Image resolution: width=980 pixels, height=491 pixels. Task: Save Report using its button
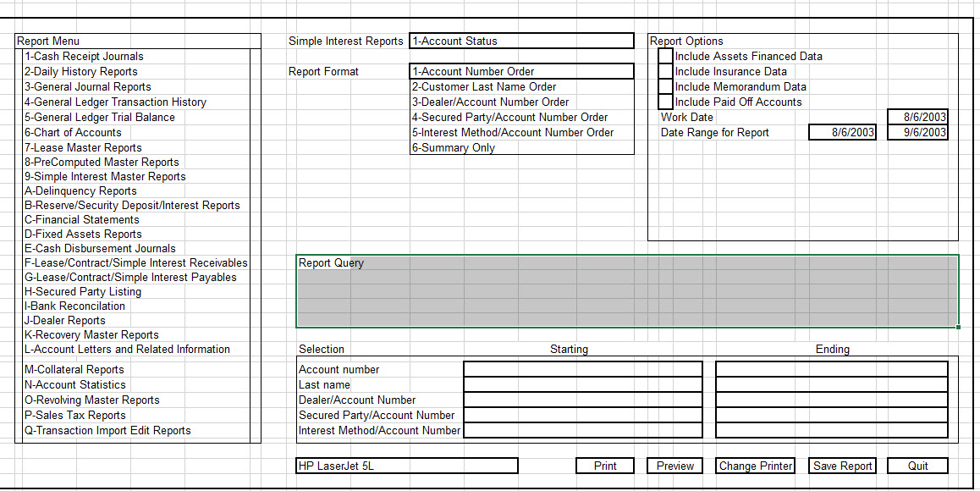pos(841,465)
